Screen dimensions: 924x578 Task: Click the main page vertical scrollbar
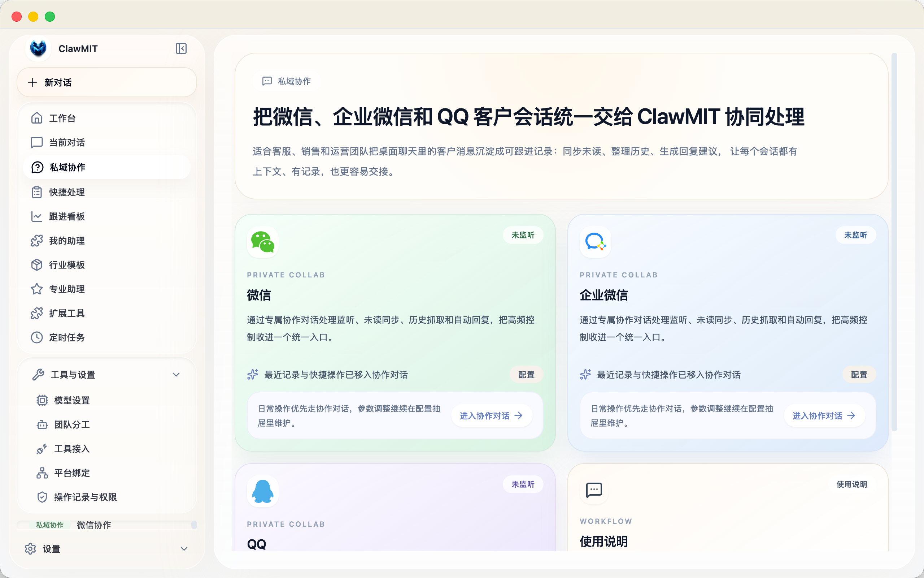pos(894,242)
